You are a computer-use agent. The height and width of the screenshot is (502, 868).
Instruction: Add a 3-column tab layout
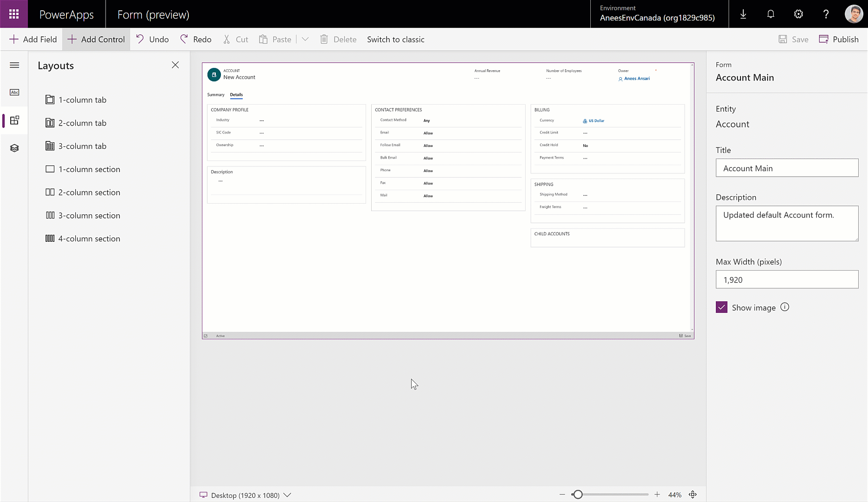click(x=76, y=146)
